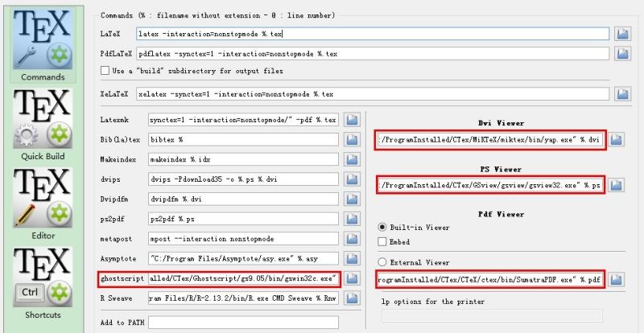Click the "Pdf Viewer" heading text
The image size is (644, 333).
click(x=501, y=214)
